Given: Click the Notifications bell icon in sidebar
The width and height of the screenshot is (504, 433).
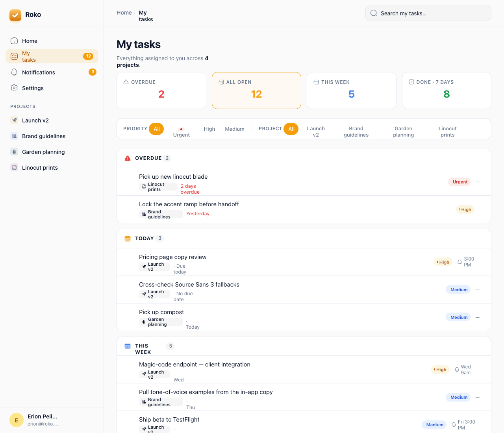Looking at the screenshot, I should click(x=14, y=72).
